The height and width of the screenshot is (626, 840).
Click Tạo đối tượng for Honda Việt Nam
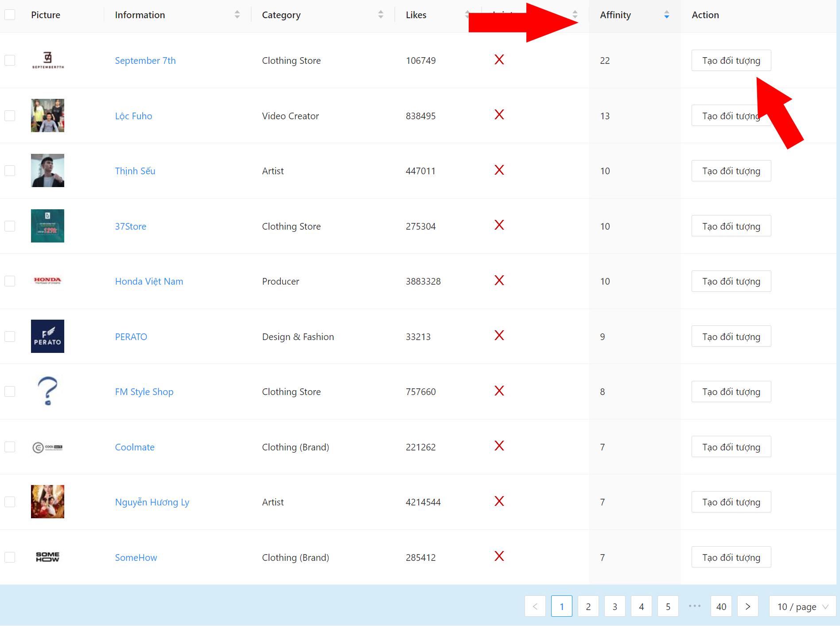[731, 281]
